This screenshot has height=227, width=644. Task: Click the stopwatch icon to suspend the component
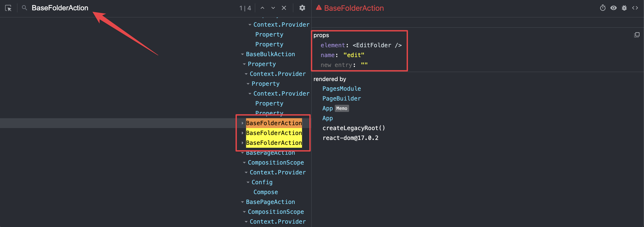(603, 8)
